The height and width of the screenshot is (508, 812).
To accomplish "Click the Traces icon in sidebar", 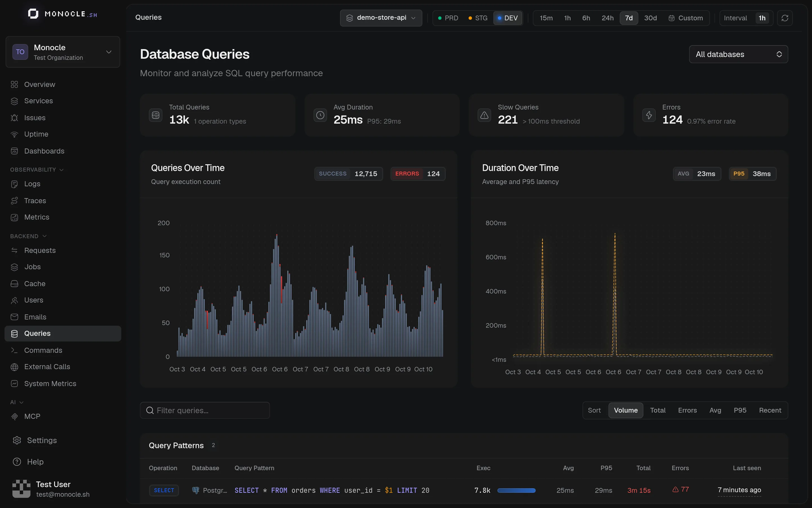I will 14,201.
